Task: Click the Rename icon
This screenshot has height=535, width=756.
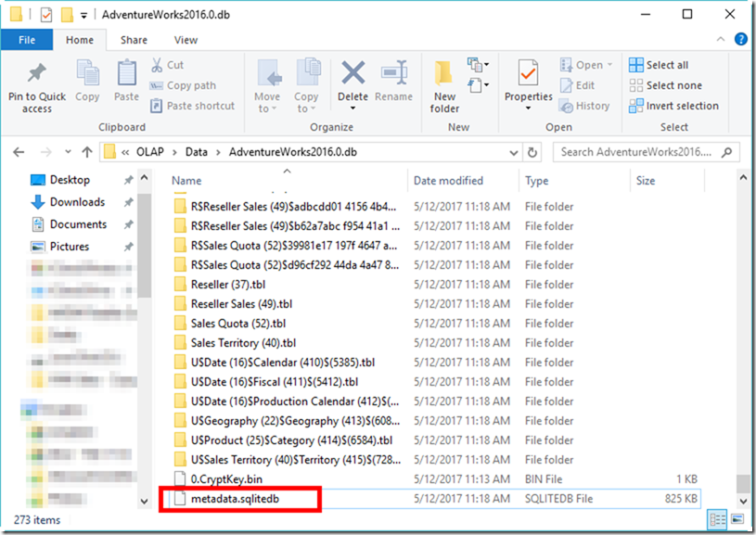Action: (x=394, y=72)
